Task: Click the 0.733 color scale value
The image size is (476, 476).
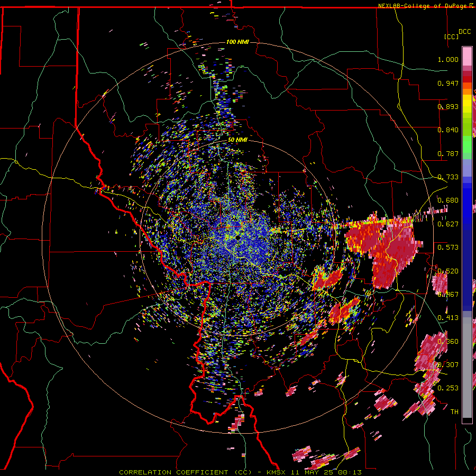Action: click(448, 177)
